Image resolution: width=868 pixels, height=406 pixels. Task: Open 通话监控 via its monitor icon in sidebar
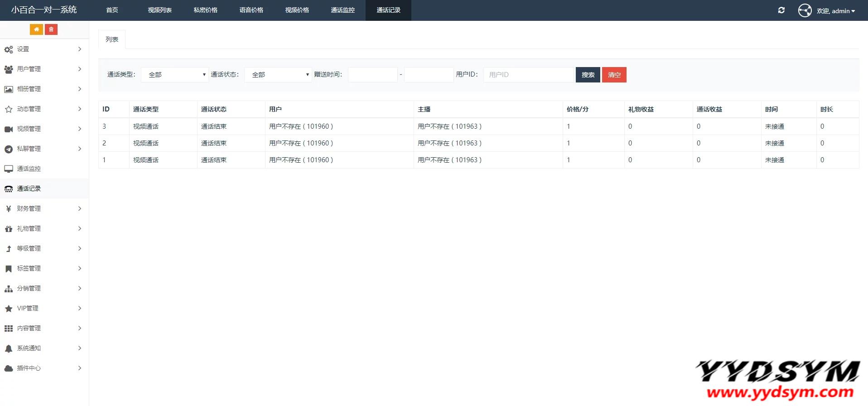click(9, 169)
